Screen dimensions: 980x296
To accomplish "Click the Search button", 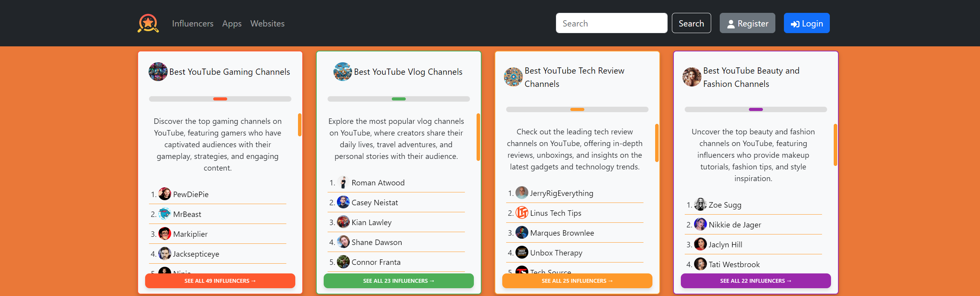I will 691,23.
